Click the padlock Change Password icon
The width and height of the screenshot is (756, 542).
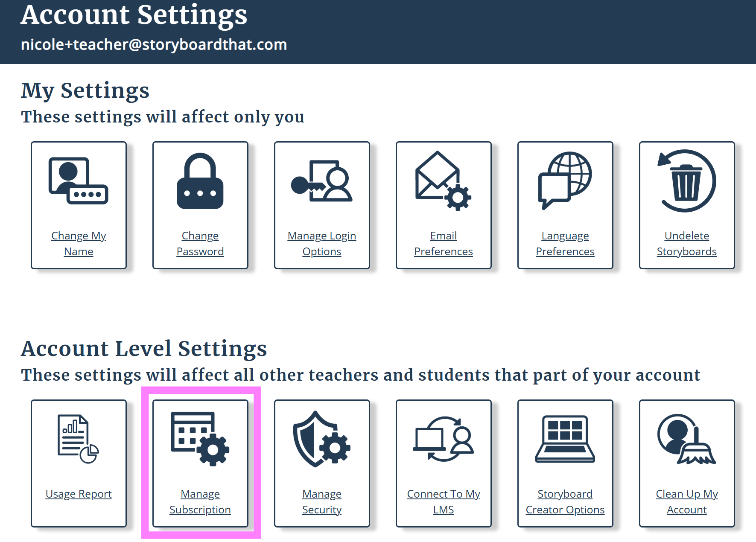pyautogui.click(x=200, y=181)
